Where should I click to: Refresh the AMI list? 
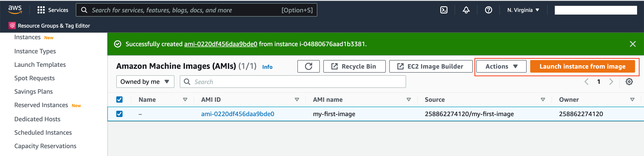tap(308, 66)
